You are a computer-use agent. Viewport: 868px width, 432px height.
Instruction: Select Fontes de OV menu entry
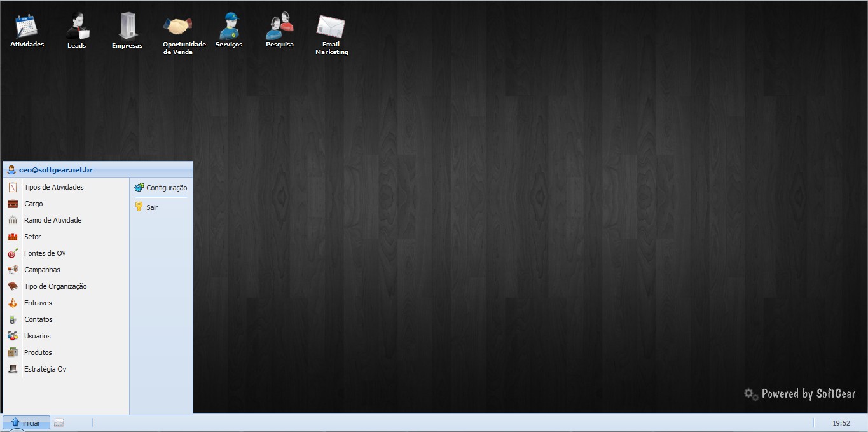pyautogui.click(x=66, y=253)
